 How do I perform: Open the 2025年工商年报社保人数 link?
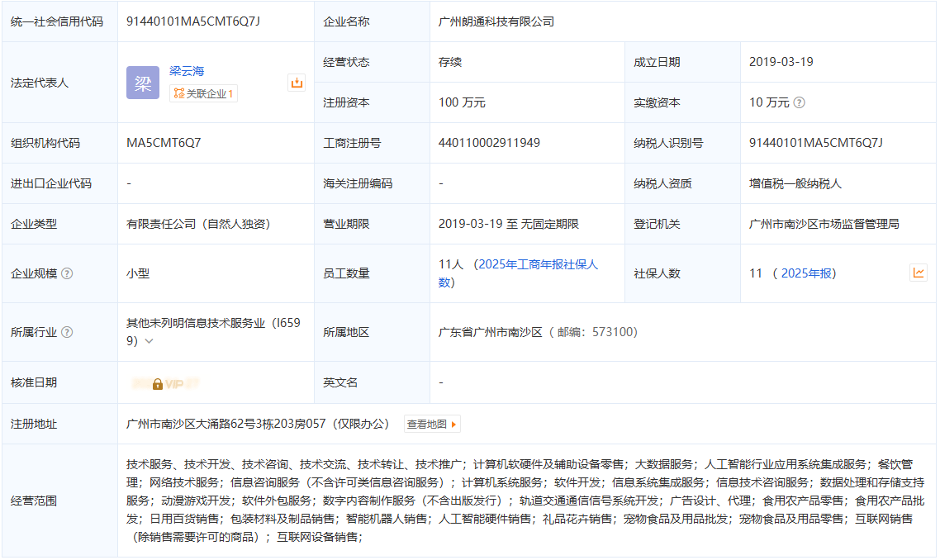[x=518, y=273]
